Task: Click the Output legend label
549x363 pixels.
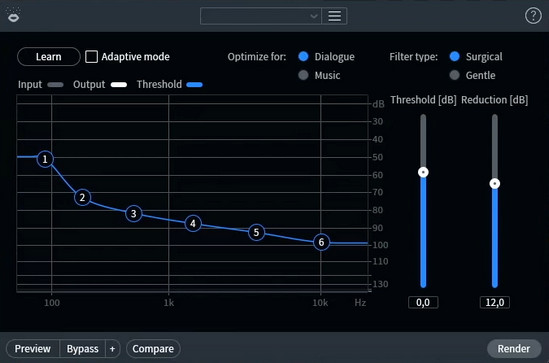Action: tap(89, 84)
